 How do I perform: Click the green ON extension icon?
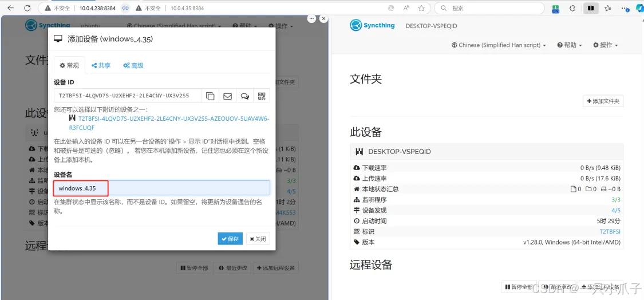pyautogui.click(x=555, y=8)
